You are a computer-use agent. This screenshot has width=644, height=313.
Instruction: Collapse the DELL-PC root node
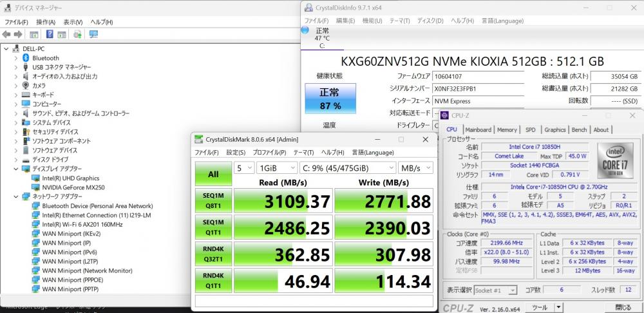6,48
